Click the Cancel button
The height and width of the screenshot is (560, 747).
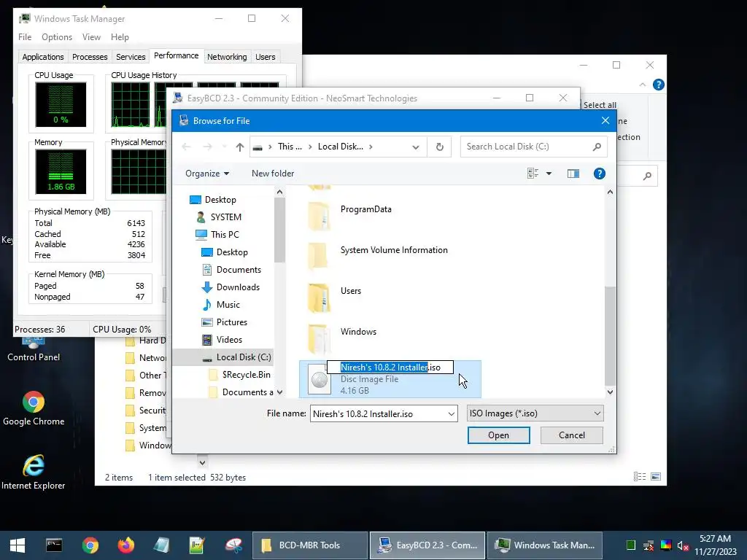571,435
